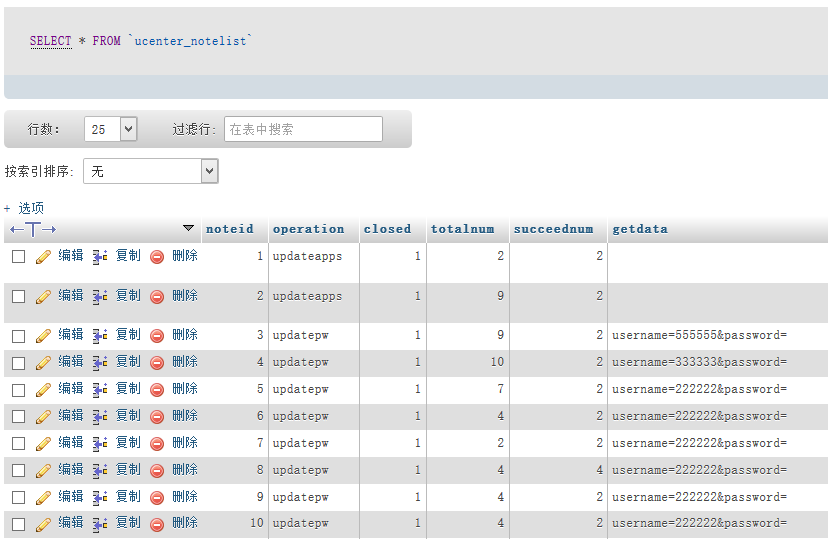The width and height of the screenshot is (828, 539).
Task: Sort by the noteid column header
Action: [230, 229]
